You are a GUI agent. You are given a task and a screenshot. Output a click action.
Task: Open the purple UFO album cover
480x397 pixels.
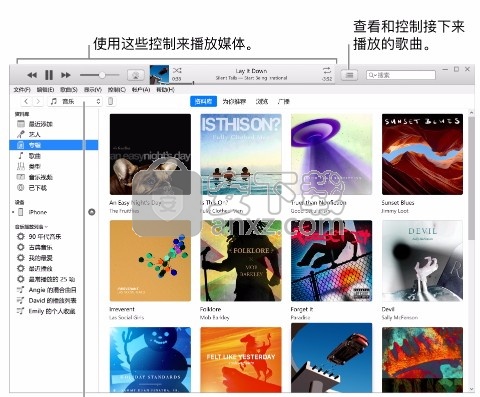pyautogui.click(x=331, y=154)
